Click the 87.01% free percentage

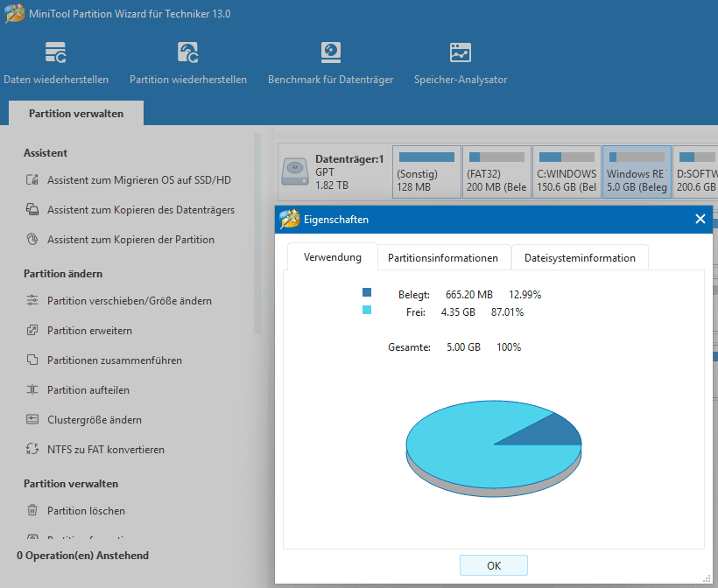point(507,312)
